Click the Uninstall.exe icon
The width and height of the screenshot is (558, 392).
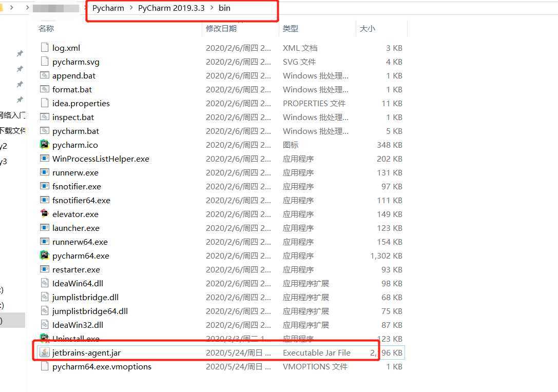[x=45, y=338]
